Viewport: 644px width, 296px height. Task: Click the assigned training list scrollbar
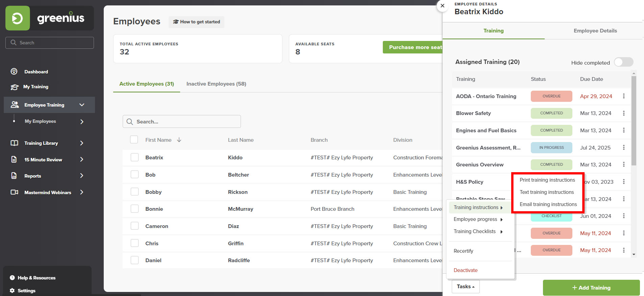(634, 120)
